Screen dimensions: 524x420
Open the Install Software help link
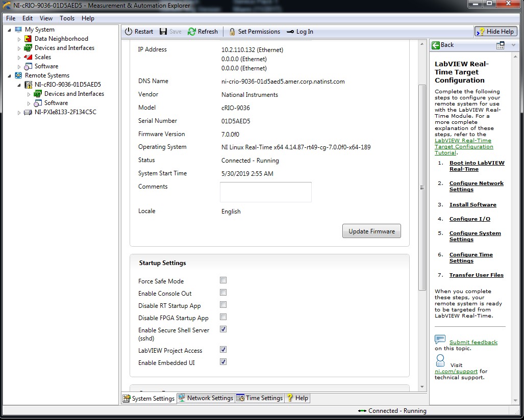point(472,205)
